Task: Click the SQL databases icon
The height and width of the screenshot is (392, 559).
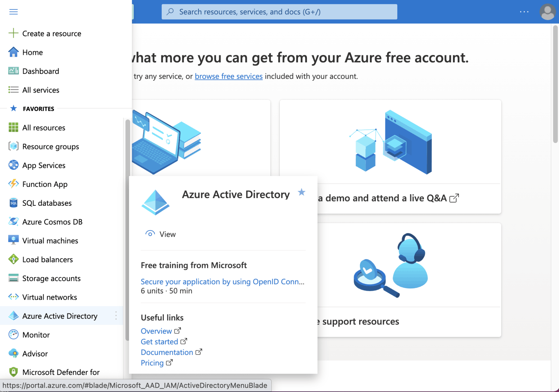Action: [x=13, y=203]
